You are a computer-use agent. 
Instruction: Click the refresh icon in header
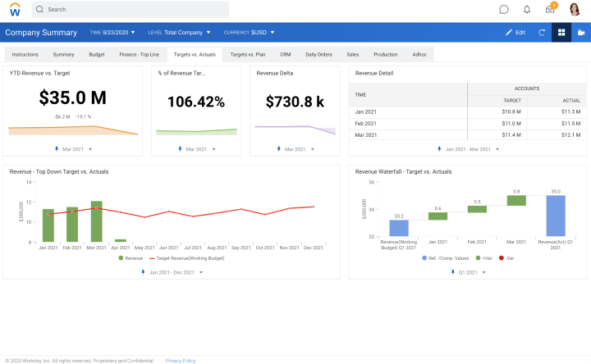coord(542,33)
